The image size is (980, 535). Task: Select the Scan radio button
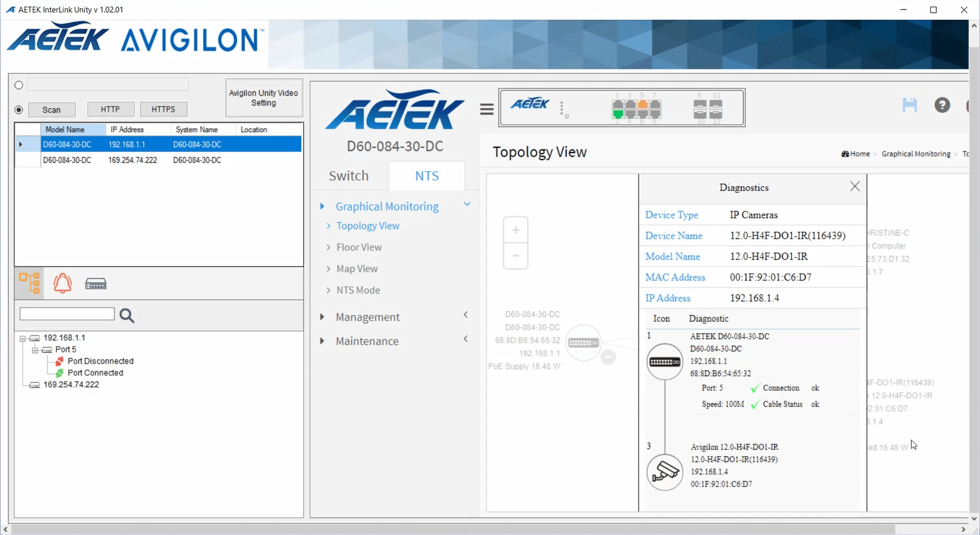point(19,110)
